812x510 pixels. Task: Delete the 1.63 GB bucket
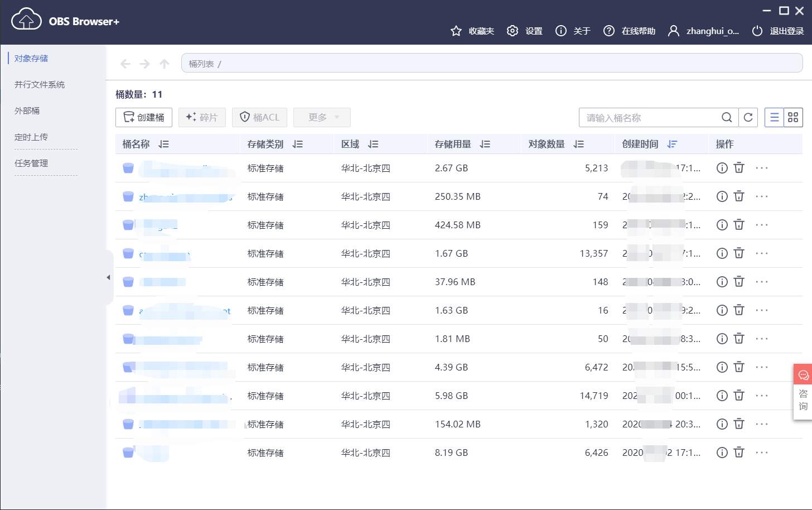[739, 310]
